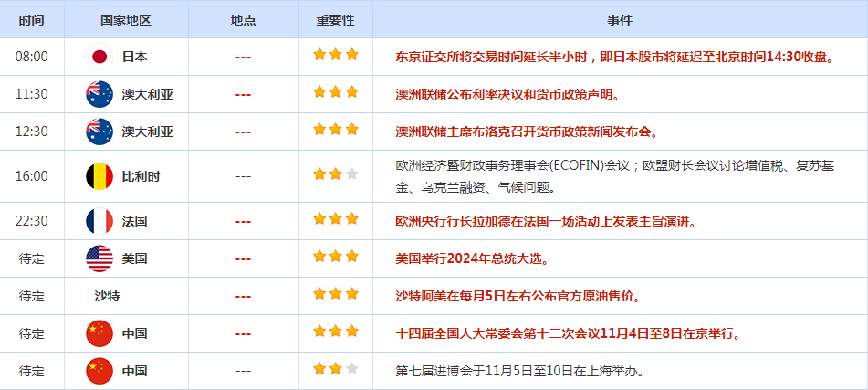Click the 22:30 time cell
868x390 pixels.
(x=32, y=221)
